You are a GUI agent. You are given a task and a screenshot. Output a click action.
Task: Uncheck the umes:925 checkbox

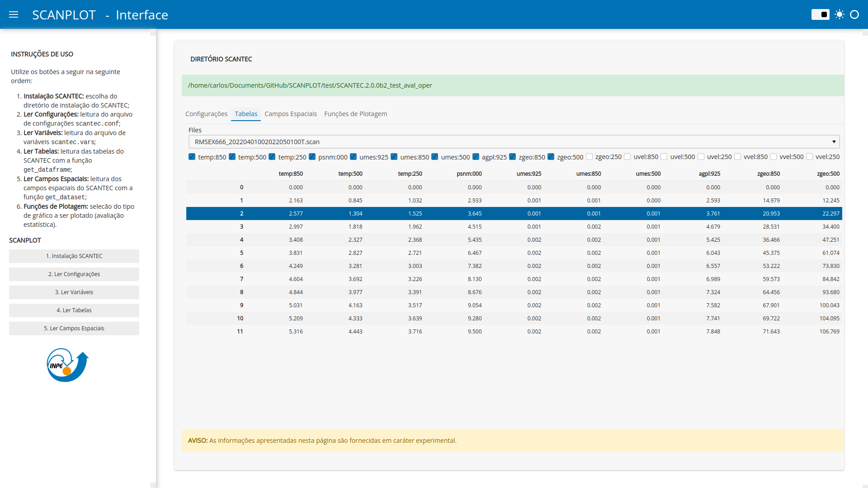[353, 157]
